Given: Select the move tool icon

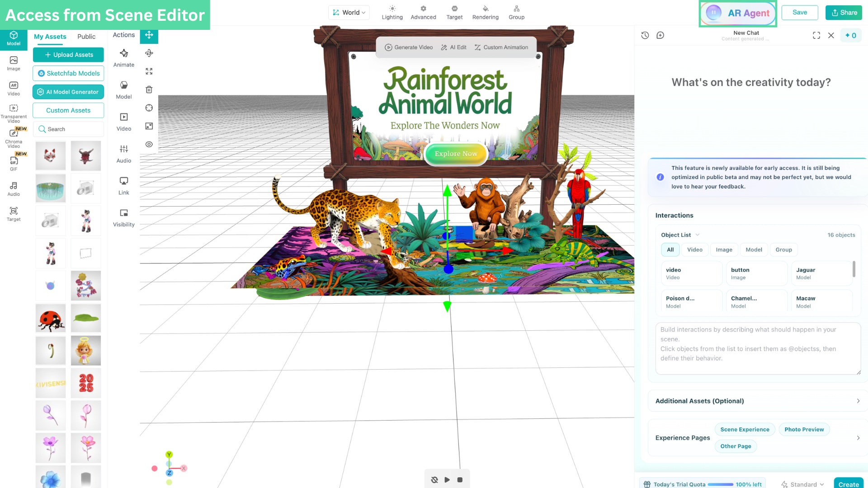Looking at the screenshot, I should [149, 35].
